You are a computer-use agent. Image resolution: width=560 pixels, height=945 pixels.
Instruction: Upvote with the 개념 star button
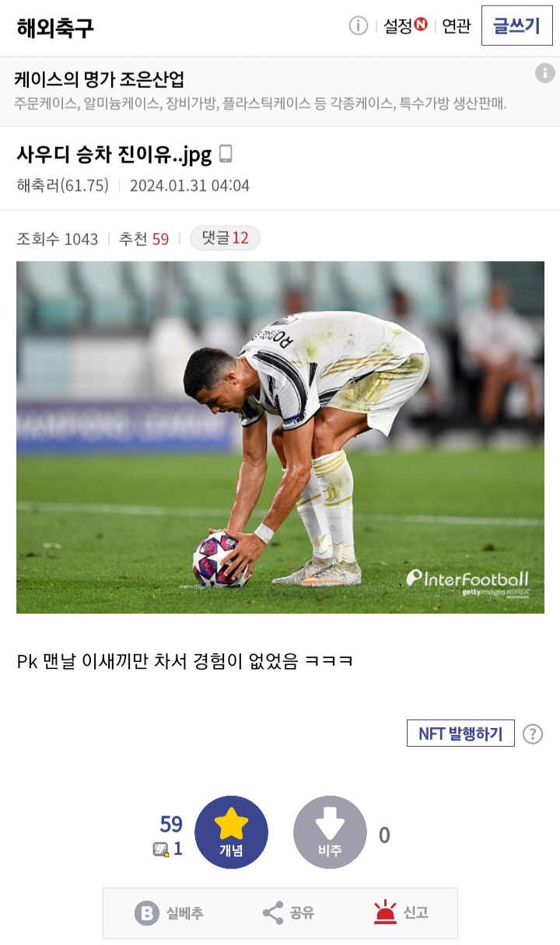point(231,832)
